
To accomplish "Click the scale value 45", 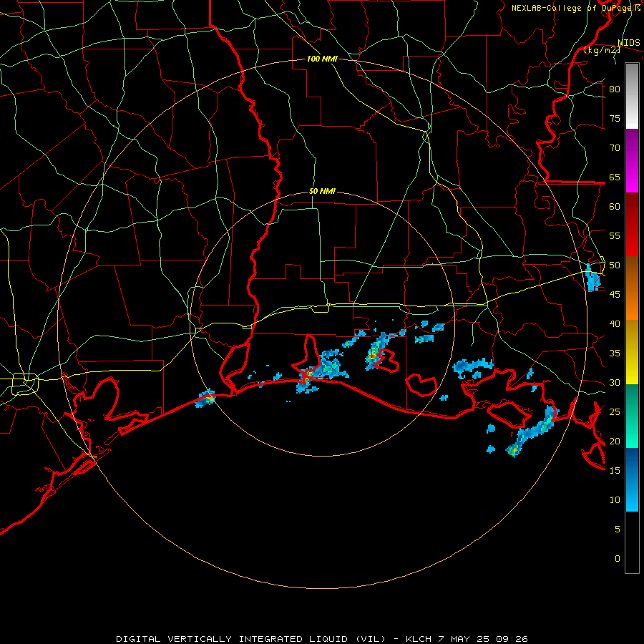I will 615,295.
